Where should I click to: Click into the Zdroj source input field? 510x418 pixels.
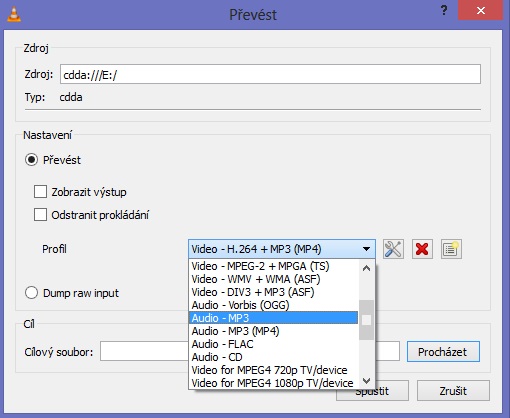click(270, 74)
